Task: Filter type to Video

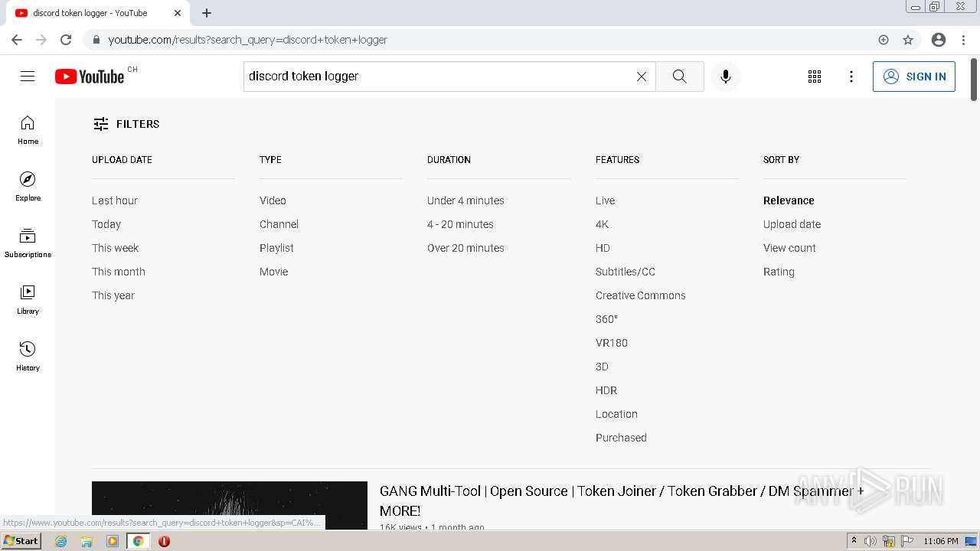Action: point(273,201)
